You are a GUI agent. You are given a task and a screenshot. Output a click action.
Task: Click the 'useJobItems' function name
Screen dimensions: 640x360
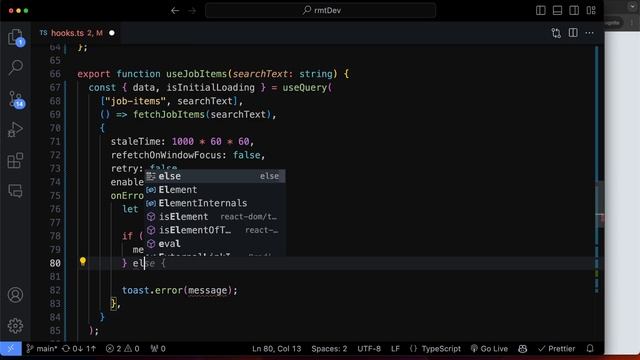[196, 74]
